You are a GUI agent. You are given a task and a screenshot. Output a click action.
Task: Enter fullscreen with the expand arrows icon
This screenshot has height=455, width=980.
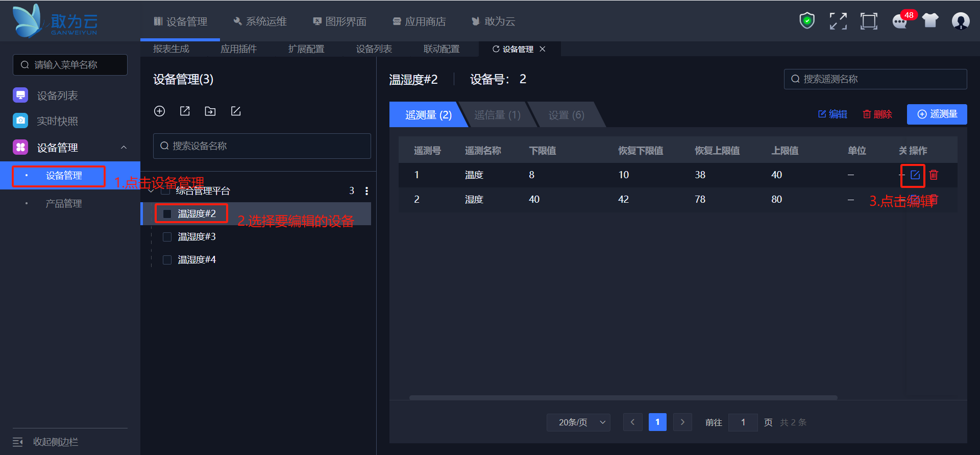[x=838, y=21]
